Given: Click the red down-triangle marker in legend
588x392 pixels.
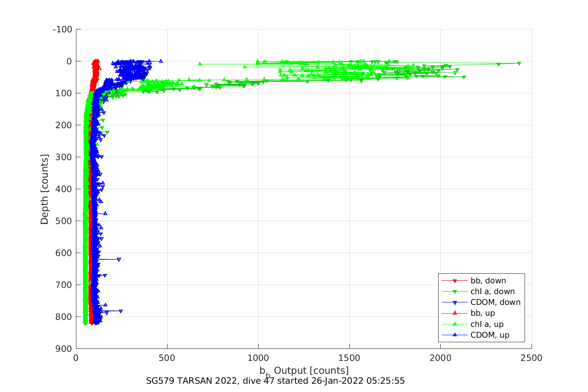Looking at the screenshot, I should coord(455,281).
